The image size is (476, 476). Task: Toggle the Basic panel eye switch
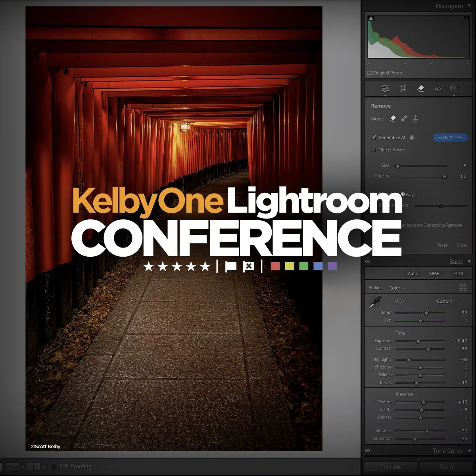(367, 262)
